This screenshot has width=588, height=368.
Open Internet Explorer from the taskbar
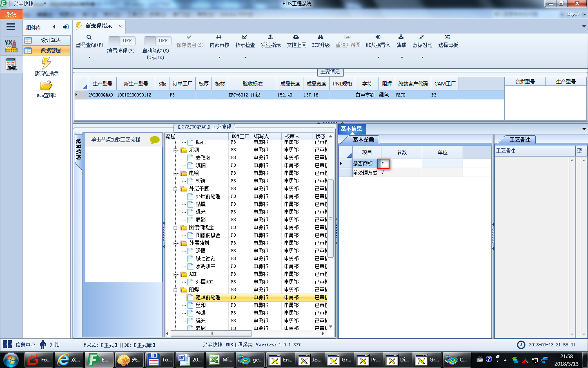pos(69,360)
